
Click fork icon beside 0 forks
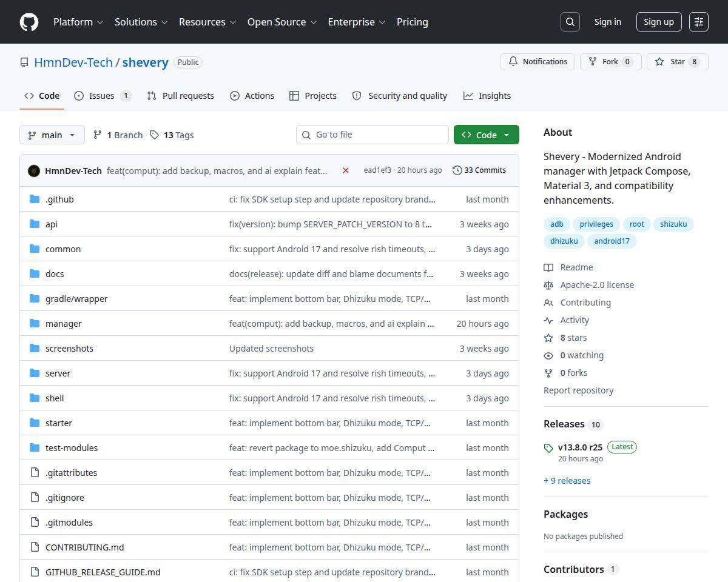pos(548,373)
